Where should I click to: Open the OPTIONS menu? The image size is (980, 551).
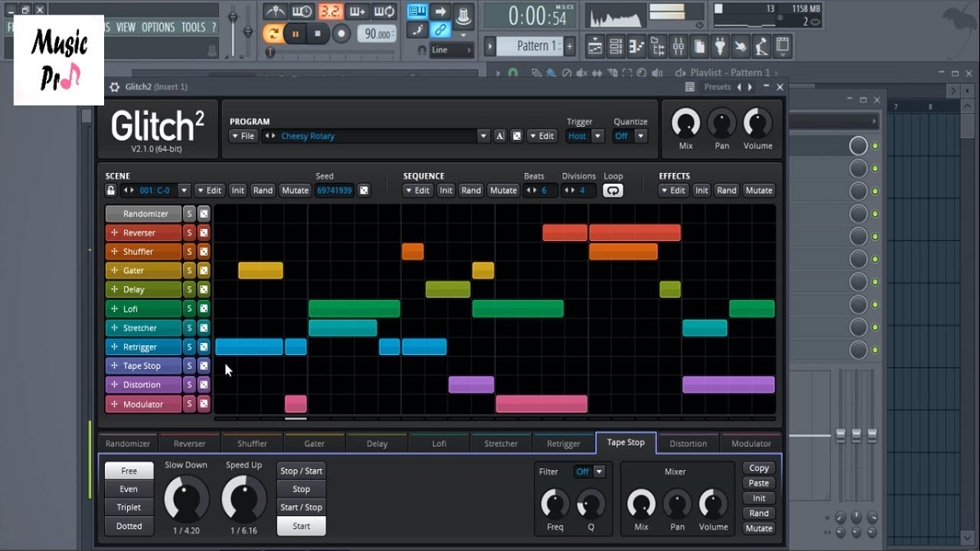[158, 27]
